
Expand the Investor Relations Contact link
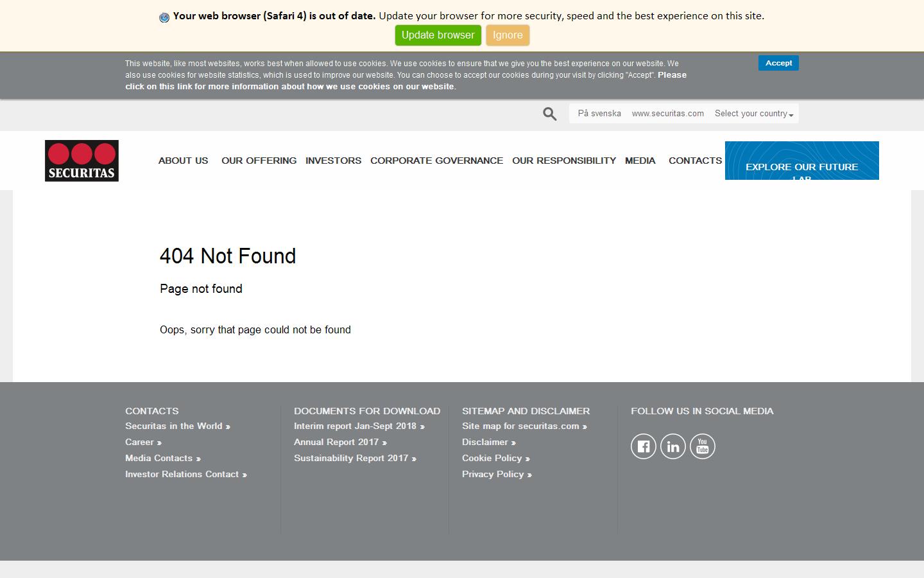185,474
